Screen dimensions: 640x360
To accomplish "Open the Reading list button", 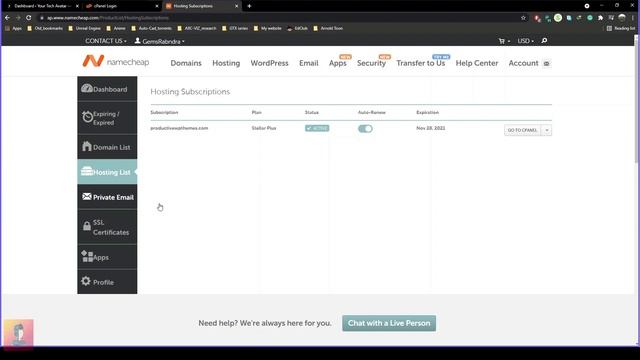I will tap(620, 29).
